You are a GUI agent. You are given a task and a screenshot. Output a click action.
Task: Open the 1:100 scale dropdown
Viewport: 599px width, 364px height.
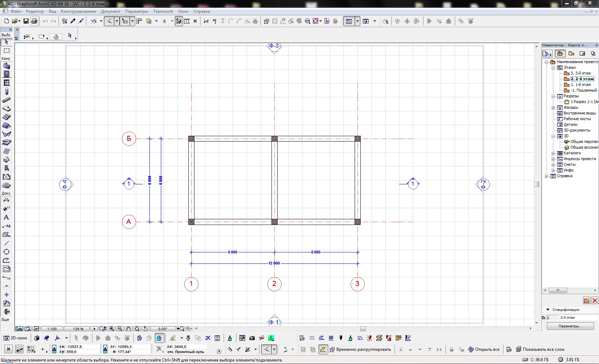pyautogui.click(x=52, y=329)
